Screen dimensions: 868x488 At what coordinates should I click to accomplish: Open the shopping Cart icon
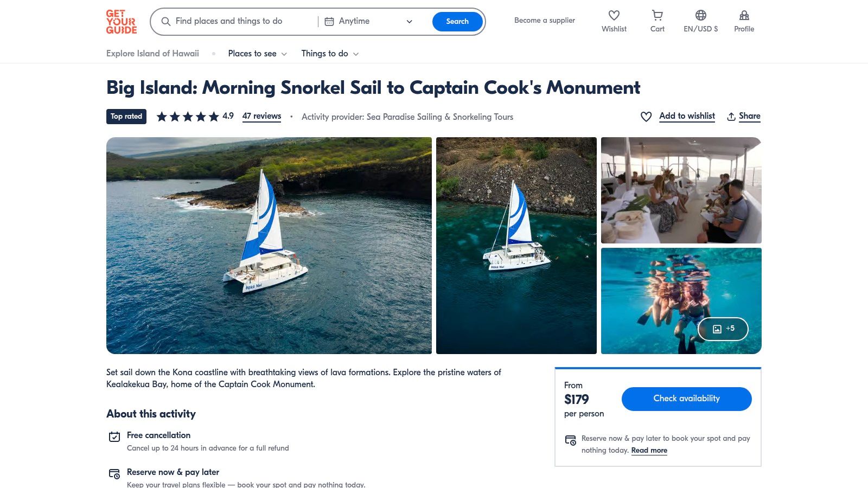tap(657, 16)
